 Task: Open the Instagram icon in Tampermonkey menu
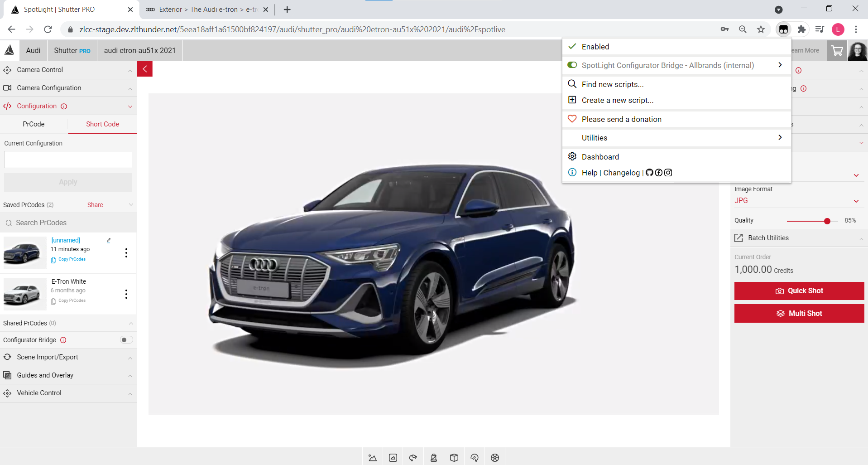pos(668,173)
